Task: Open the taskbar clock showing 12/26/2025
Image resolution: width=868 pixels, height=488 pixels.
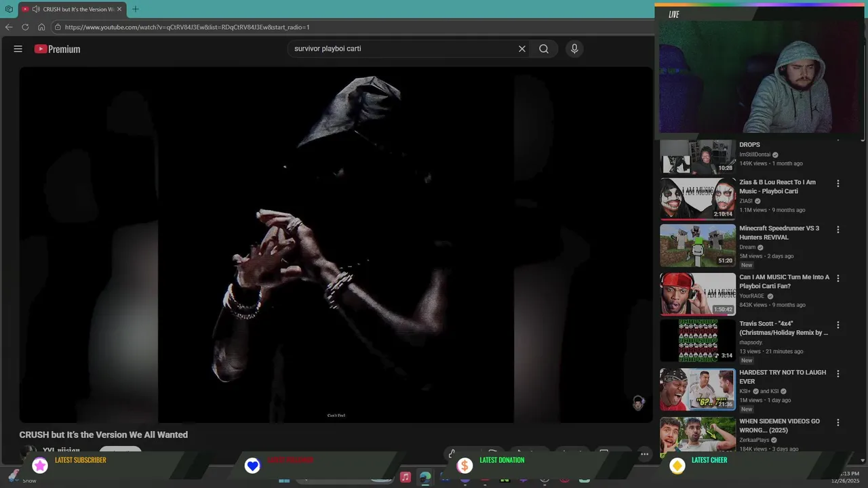Action: pyautogui.click(x=845, y=476)
